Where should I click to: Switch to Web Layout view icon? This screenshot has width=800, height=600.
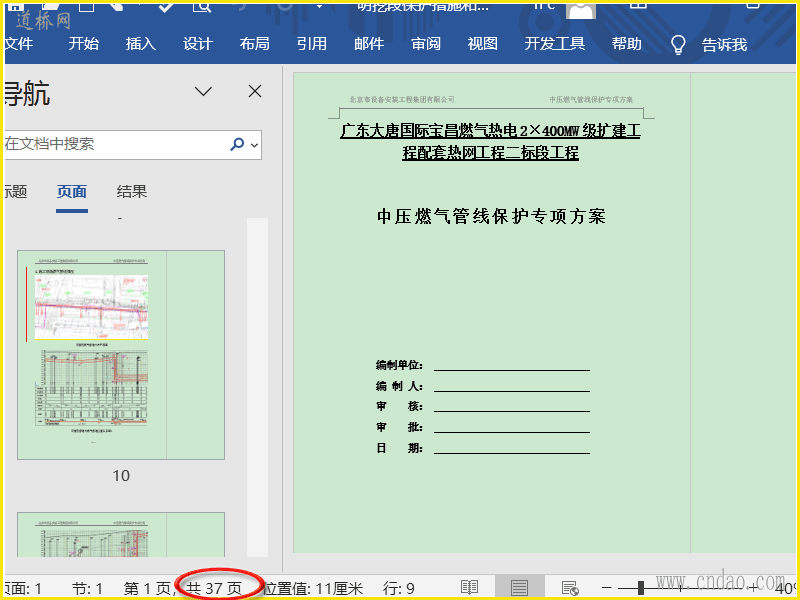569,588
